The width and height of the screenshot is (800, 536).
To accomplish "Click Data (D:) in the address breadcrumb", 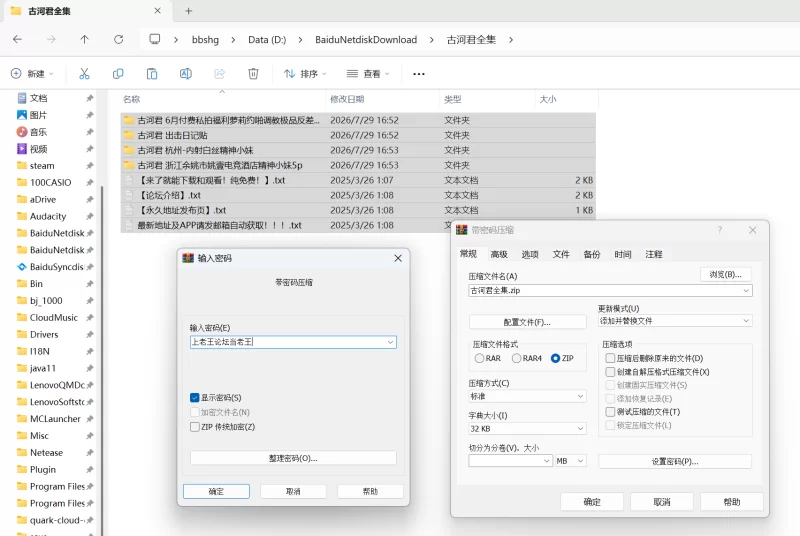I will tap(267, 40).
